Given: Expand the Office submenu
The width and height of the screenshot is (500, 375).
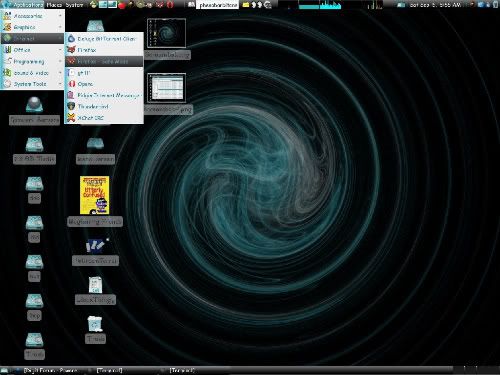Looking at the screenshot, I should pyautogui.click(x=32, y=50).
